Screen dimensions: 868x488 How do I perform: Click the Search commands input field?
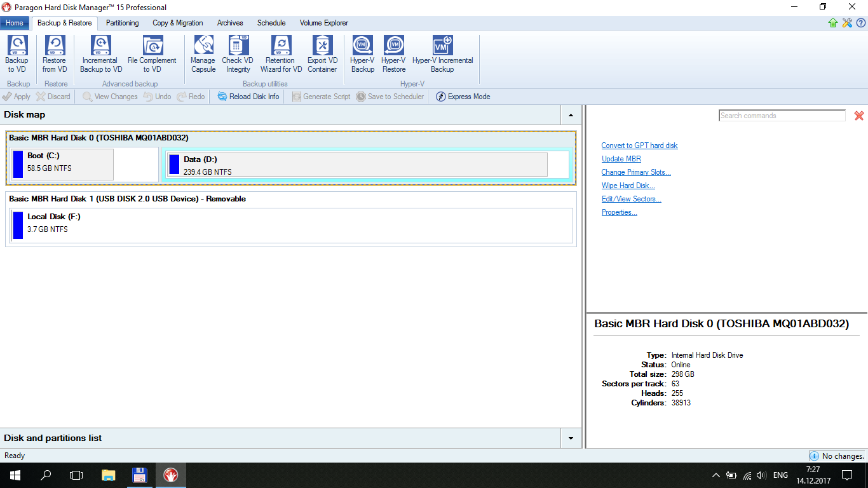[x=782, y=116]
